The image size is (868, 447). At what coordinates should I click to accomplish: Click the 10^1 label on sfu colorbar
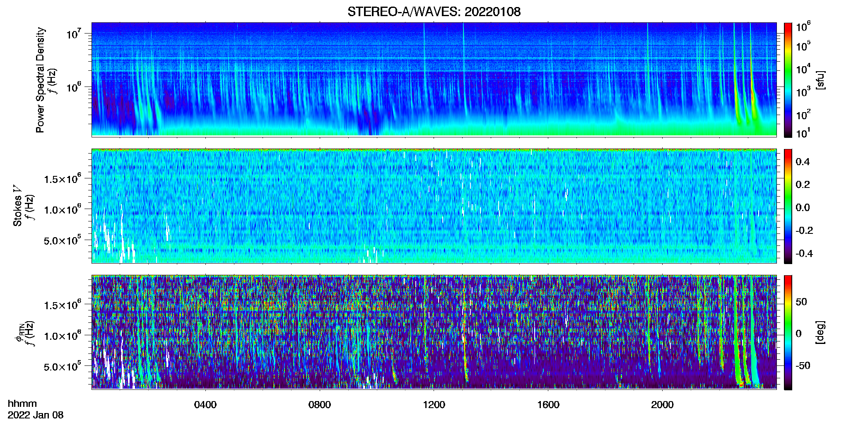pyautogui.click(x=803, y=133)
